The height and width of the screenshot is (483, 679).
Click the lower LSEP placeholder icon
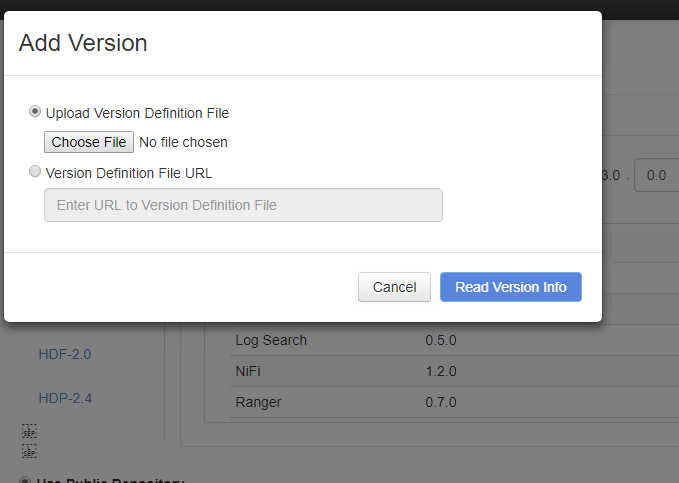29,451
